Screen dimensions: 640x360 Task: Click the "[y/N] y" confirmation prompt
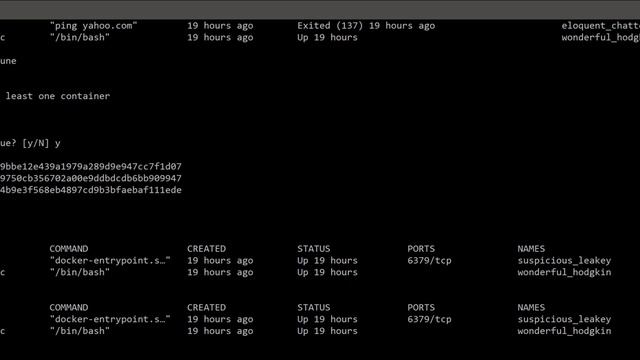(x=41, y=143)
